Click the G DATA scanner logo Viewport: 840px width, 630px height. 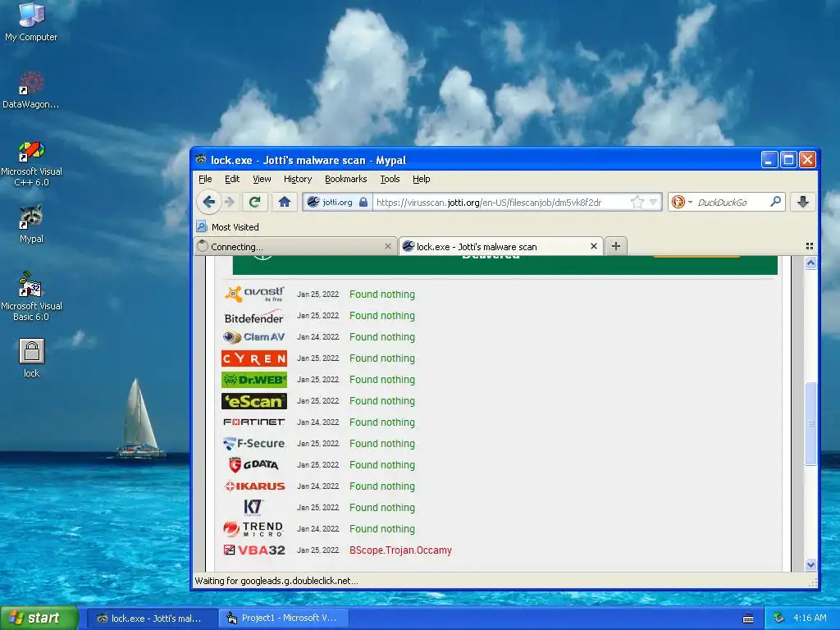254,464
